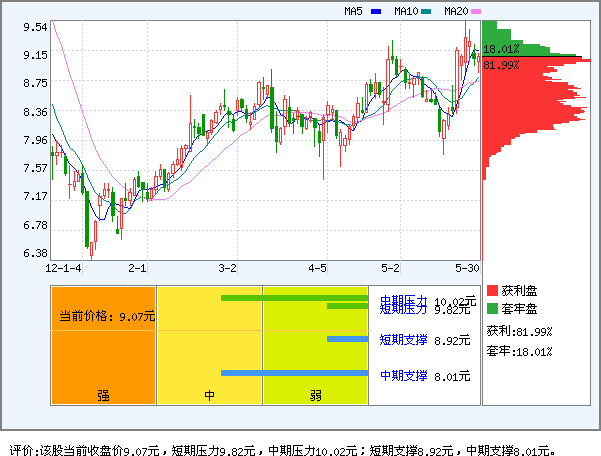
Task: Click the green 套牢盘 legend square
Action: click(492, 309)
